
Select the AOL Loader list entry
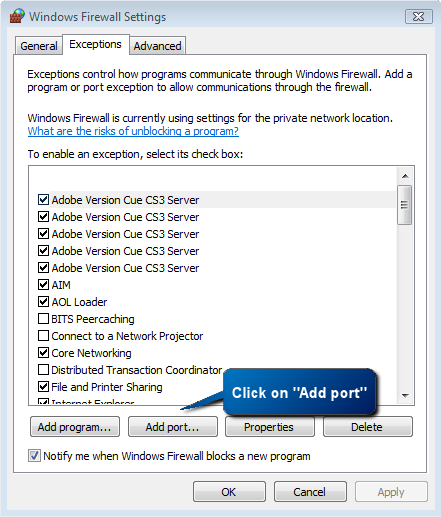pyautogui.click(x=79, y=302)
